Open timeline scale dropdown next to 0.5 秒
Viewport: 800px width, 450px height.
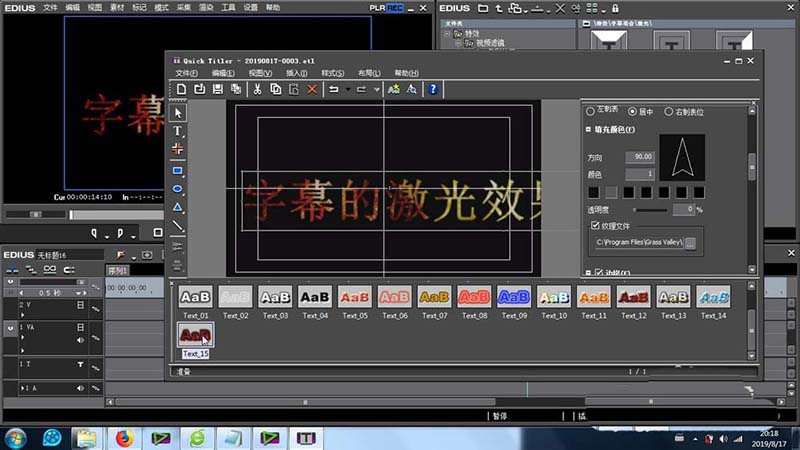coord(78,293)
